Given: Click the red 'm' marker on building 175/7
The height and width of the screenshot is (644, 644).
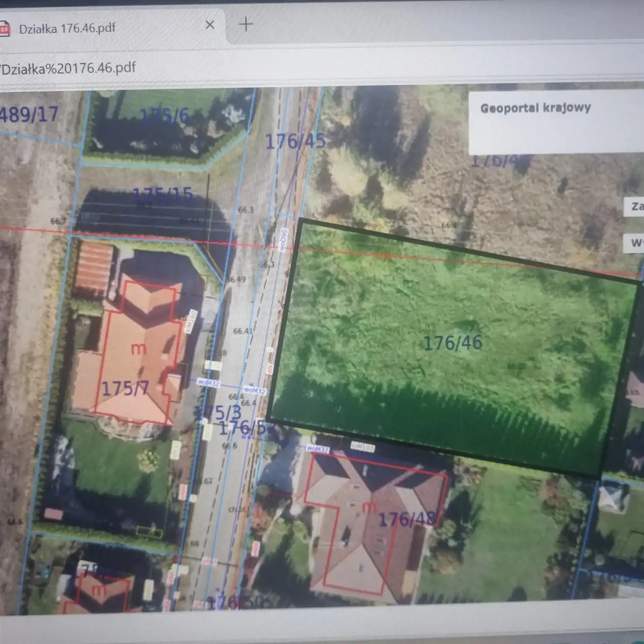Looking at the screenshot, I should [x=138, y=348].
